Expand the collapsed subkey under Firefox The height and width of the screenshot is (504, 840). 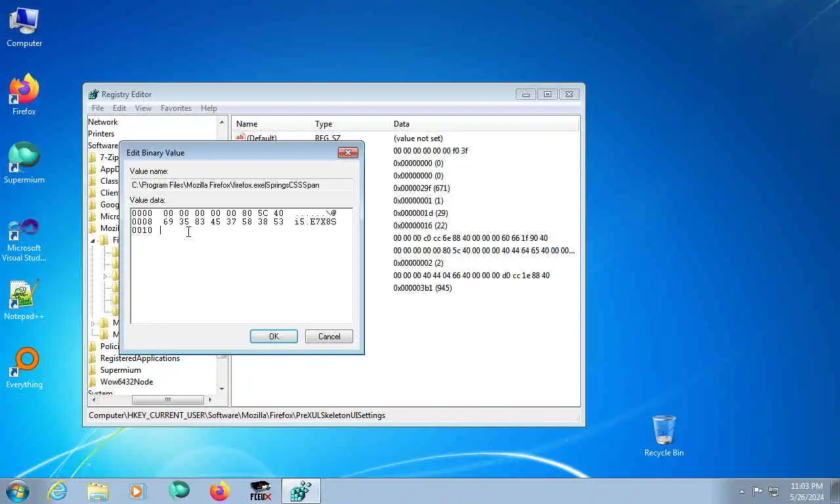pyautogui.click(x=105, y=276)
